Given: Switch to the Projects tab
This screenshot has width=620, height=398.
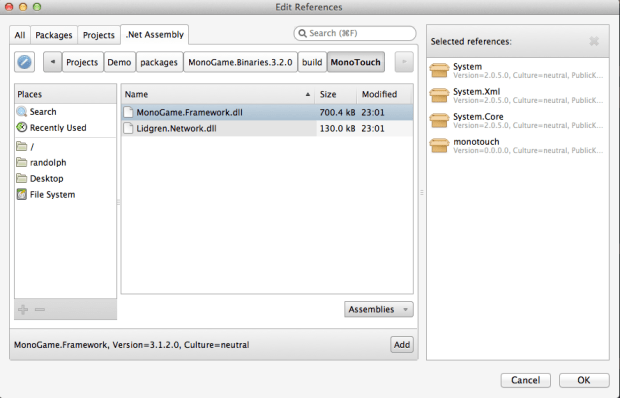Looking at the screenshot, I should point(98,35).
